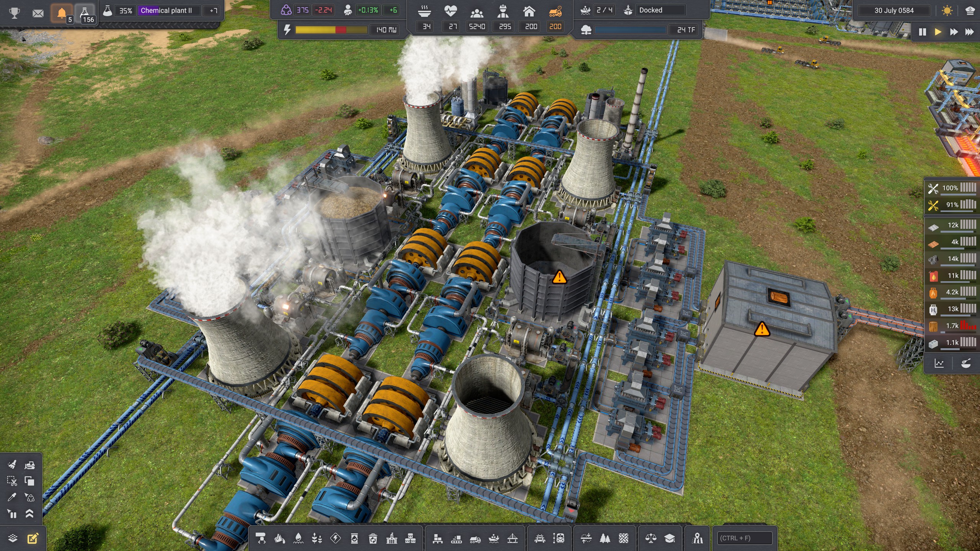Select the cut selection tool
The height and width of the screenshot is (551, 980).
coord(12,481)
